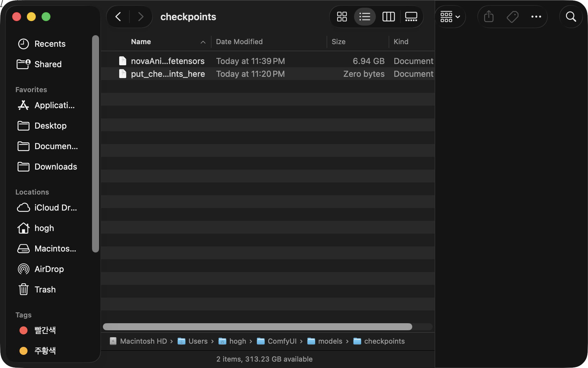
Task: Click ComfyUI in the path bar
Action: 277,341
